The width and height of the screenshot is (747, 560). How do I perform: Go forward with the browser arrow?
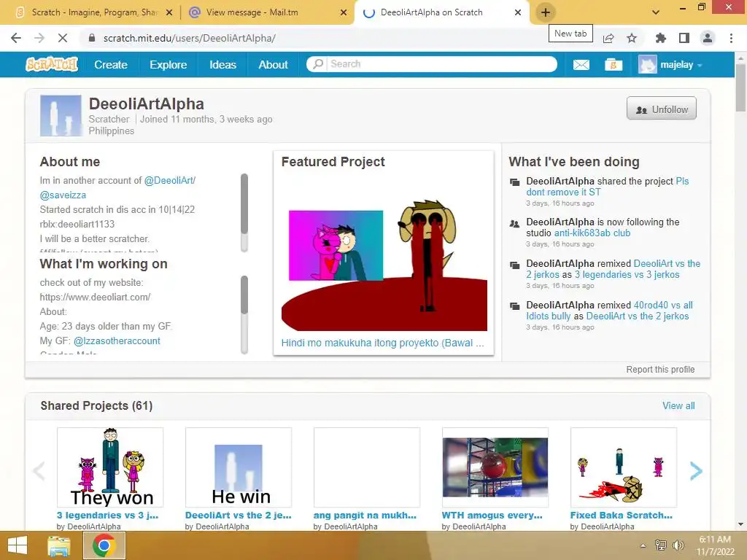coord(39,38)
